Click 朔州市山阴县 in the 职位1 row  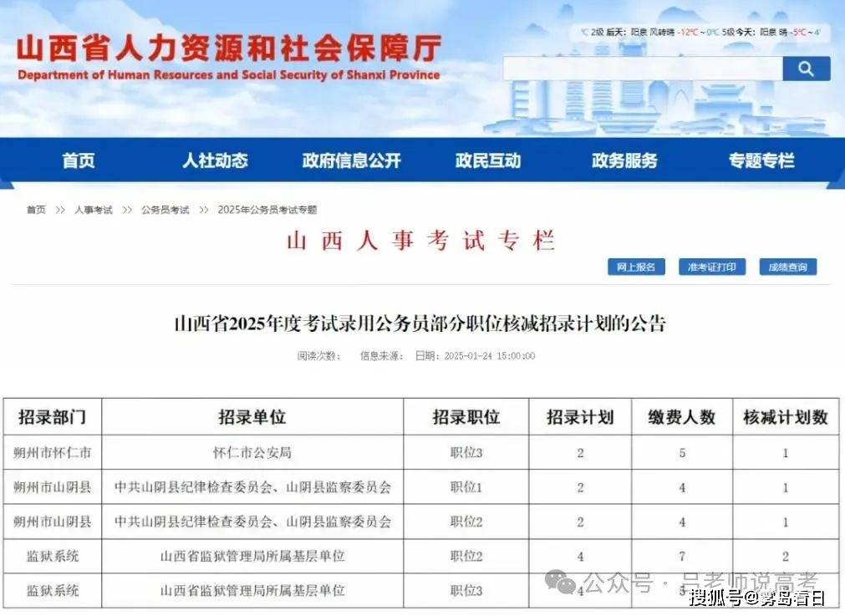(x=53, y=487)
